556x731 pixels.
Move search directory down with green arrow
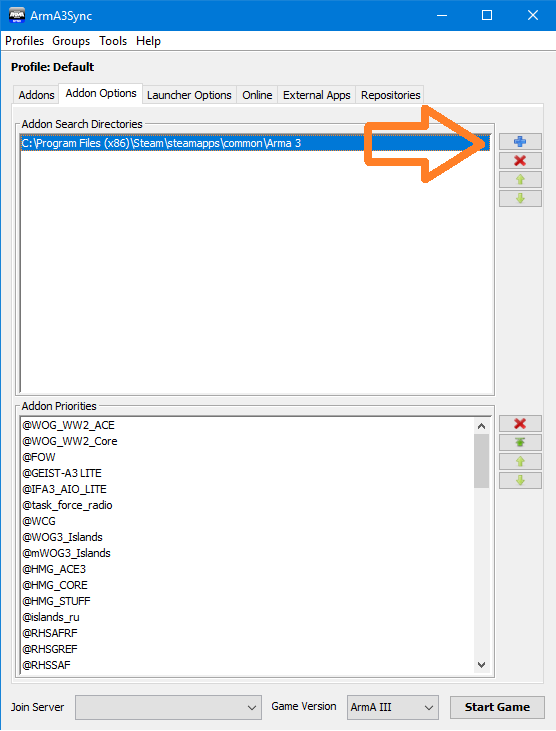(520, 199)
